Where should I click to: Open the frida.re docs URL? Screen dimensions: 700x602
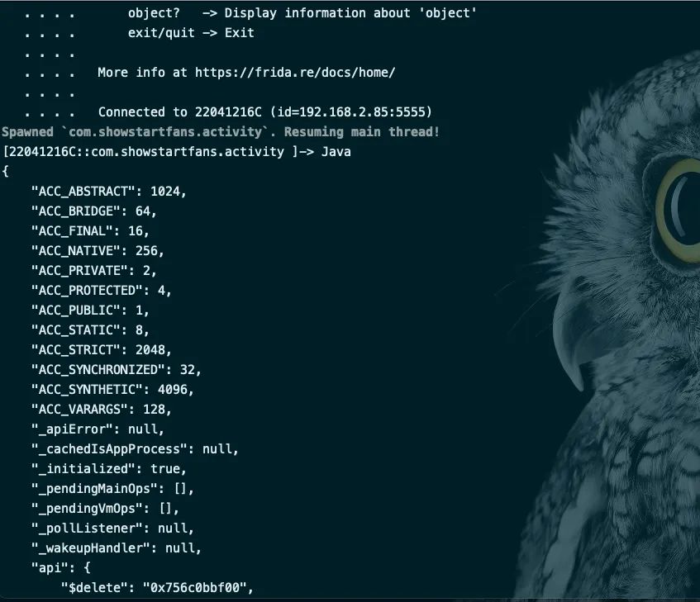[295, 72]
